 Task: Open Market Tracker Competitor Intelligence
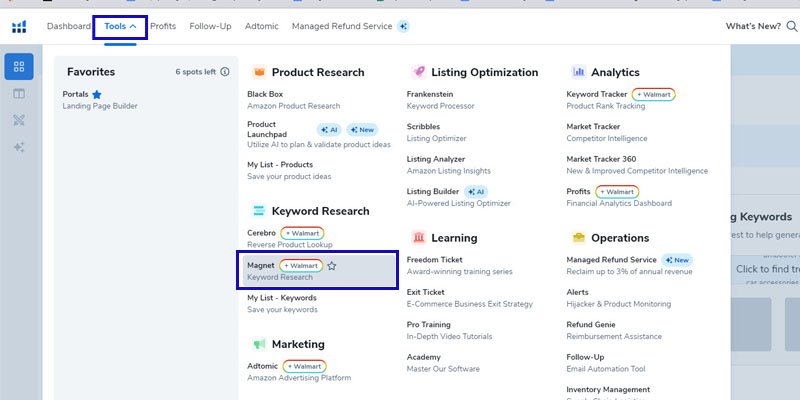point(607,133)
